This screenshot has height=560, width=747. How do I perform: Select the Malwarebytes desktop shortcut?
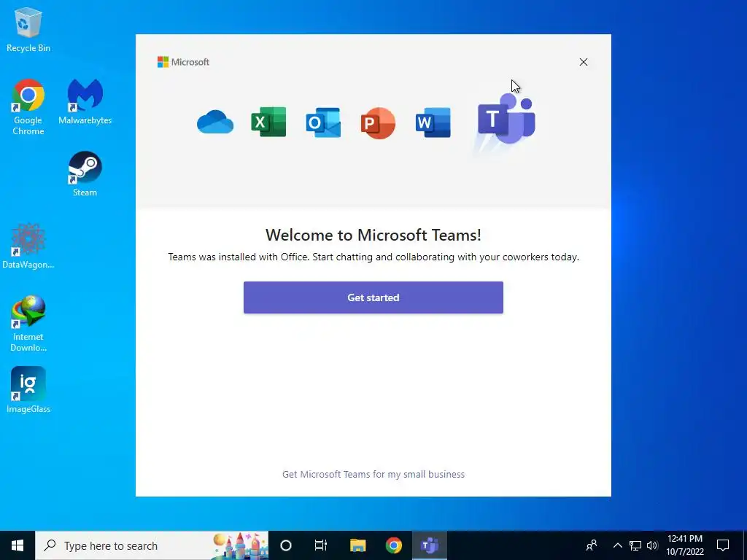(x=85, y=102)
